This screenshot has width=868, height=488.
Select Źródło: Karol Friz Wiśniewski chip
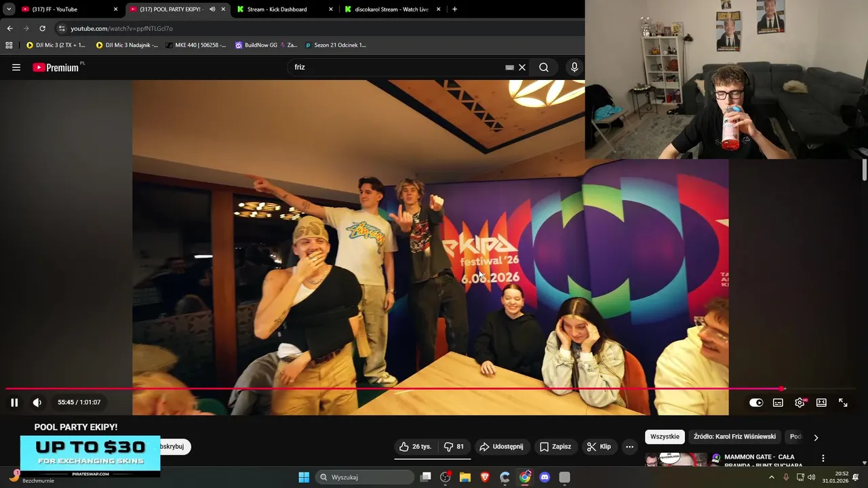(x=734, y=437)
